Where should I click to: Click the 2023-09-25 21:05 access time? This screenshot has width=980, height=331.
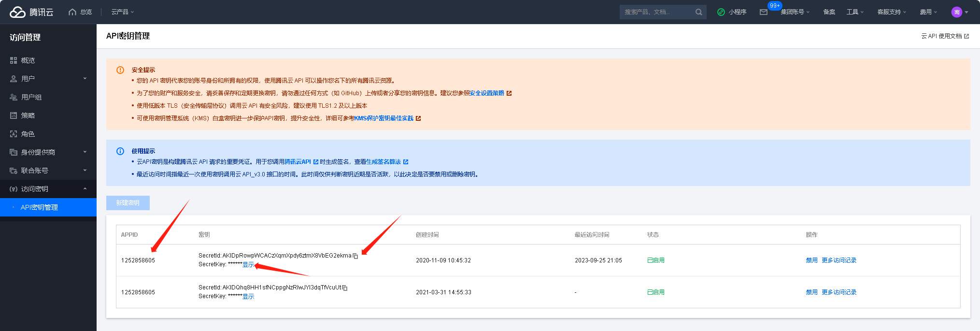(x=598, y=260)
